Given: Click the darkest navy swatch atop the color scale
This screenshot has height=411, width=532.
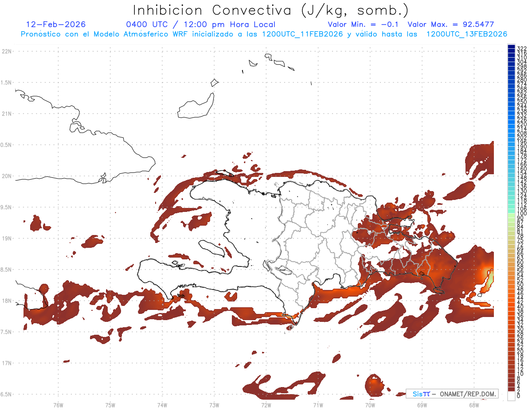Looking at the screenshot, I should [x=511, y=47].
